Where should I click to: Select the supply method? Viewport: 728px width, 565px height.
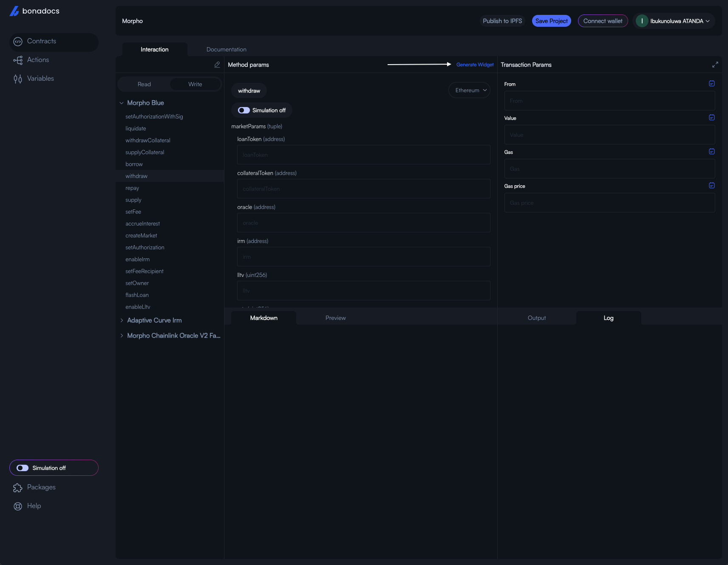(x=170, y=200)
